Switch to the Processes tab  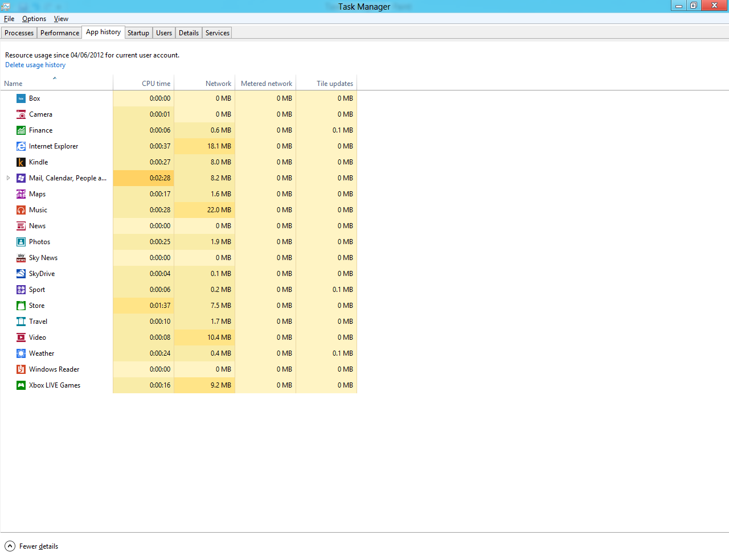click(19, 33)
